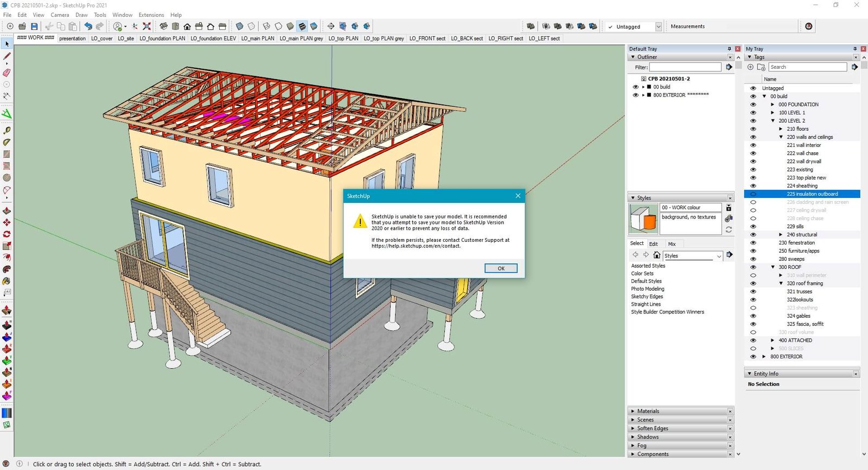
Task: Show the 323 sheathing tag
Action: (753, 308)
